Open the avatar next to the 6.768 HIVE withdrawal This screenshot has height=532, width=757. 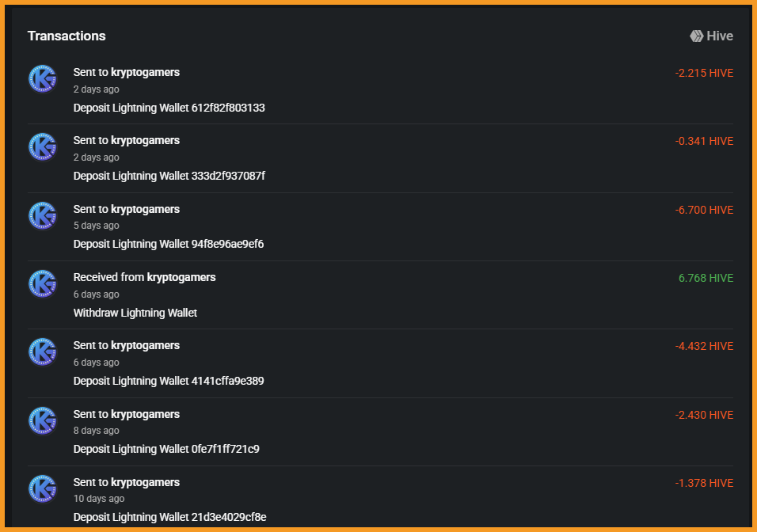tap(43, 283)
